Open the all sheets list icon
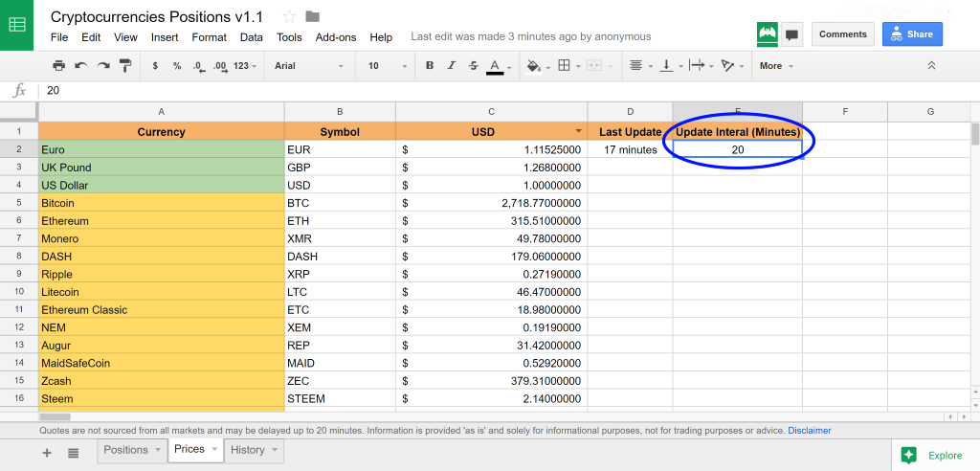 coord(73,453)
